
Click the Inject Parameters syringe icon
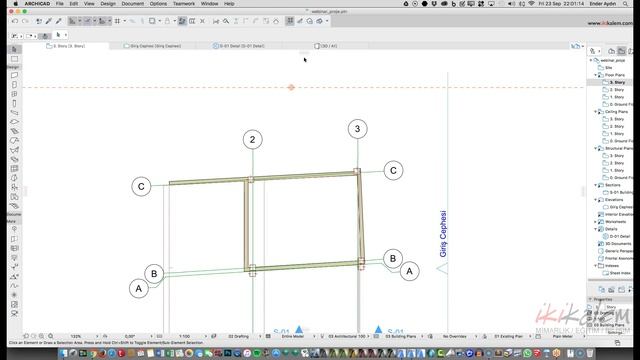tap(58, 21)
